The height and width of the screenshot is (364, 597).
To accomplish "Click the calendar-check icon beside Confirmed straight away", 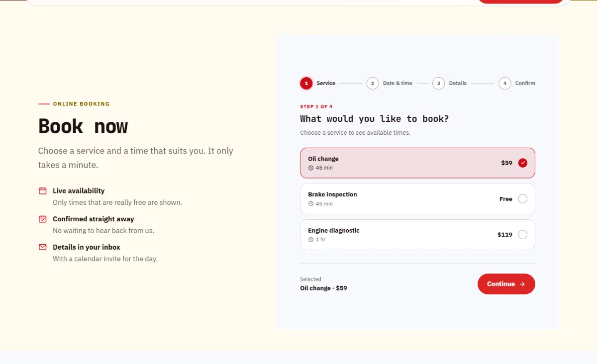I will click(x=43, y=219).
